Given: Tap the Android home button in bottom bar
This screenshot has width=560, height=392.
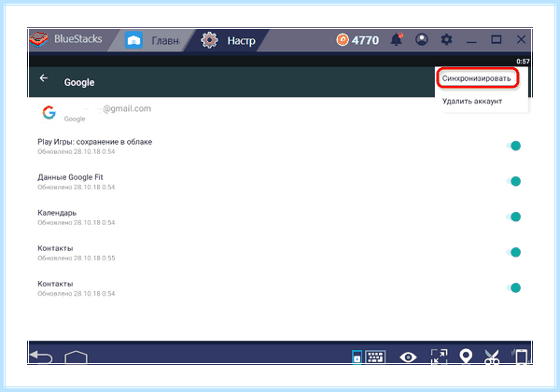Looking at the screenshot, I should point(76,357).
